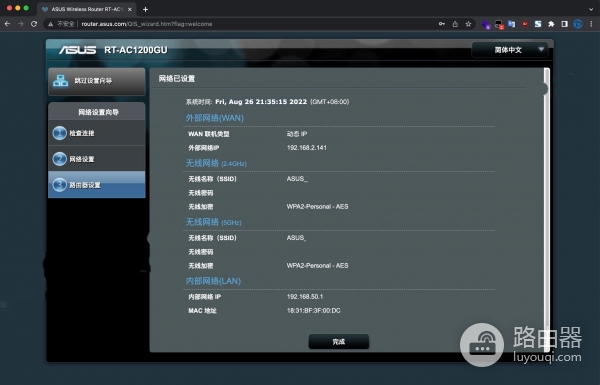Click the network icon beside 跳过设置向导
Screen dimensions: 600x385
[60, 81]
